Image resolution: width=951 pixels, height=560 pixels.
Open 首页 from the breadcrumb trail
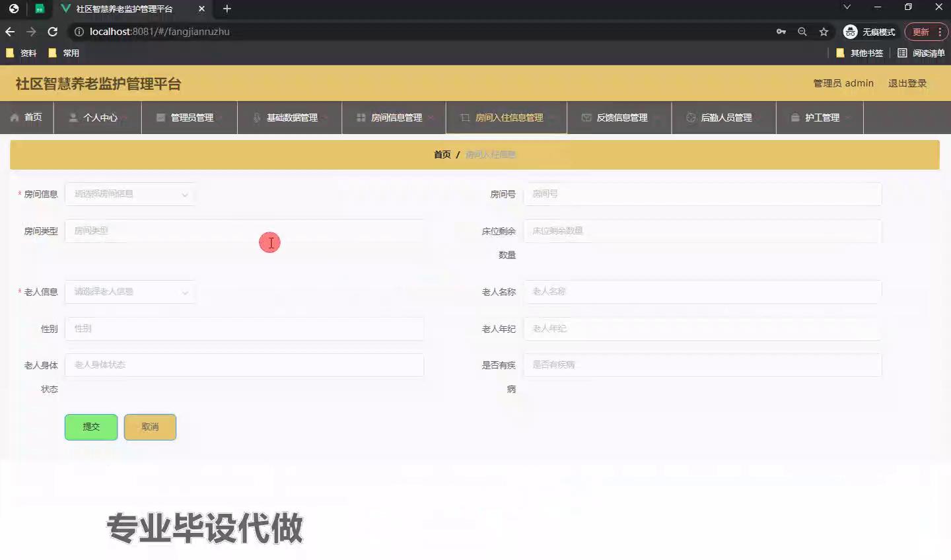tap(442, 154)
